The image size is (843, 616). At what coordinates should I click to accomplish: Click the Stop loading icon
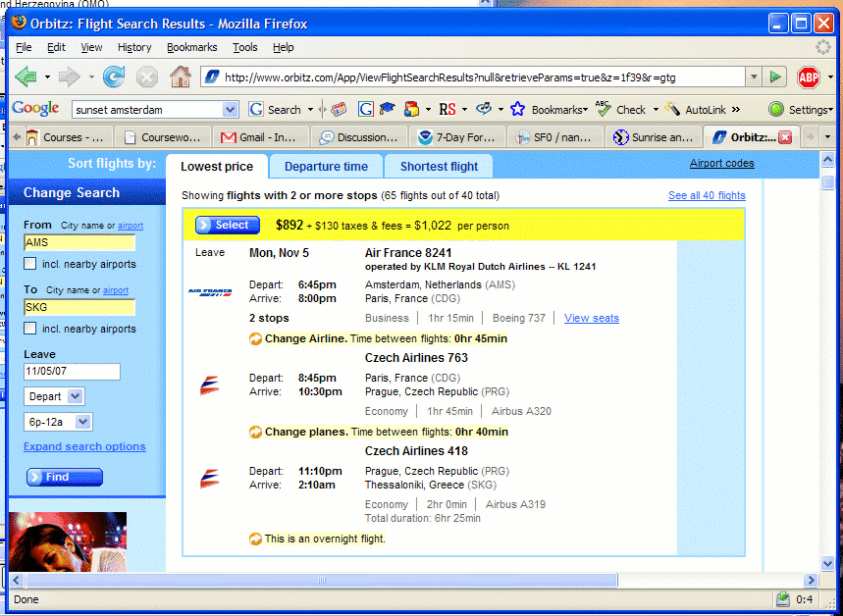tap(147, 77)
